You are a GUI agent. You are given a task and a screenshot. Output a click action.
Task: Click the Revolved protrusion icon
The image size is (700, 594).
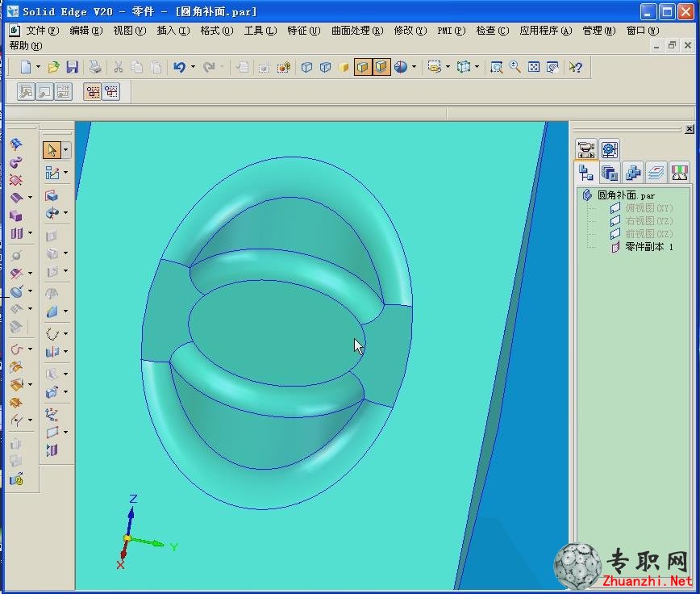[x=52, y=214]
